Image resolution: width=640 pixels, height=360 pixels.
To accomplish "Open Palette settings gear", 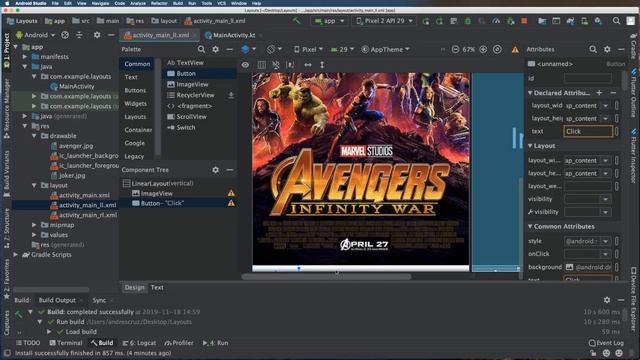I will coord(216,49).
